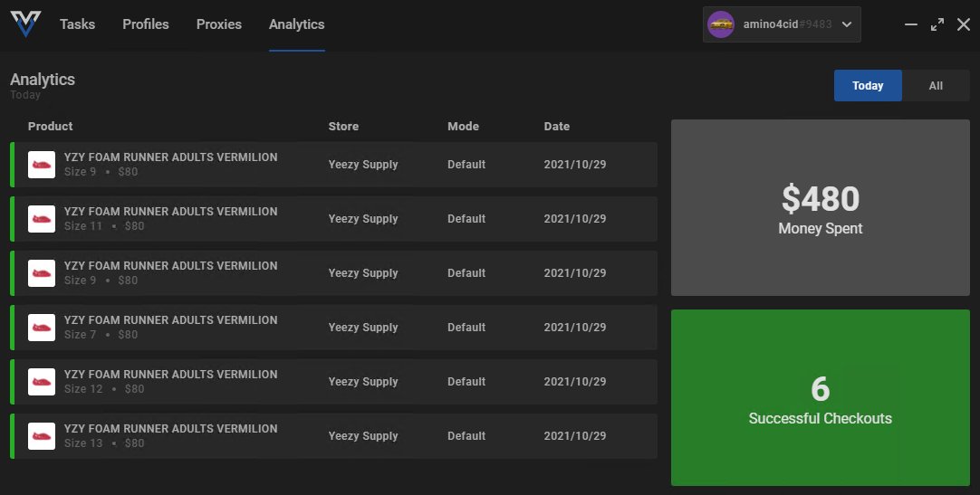Click date 2021/10/29 in Size 13 row

pos(575,436)
